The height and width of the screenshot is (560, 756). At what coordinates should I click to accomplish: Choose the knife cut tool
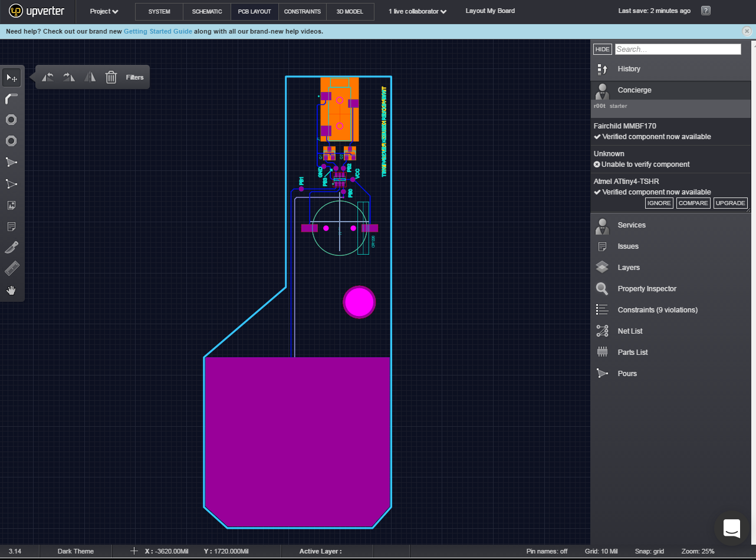point(11,248)
